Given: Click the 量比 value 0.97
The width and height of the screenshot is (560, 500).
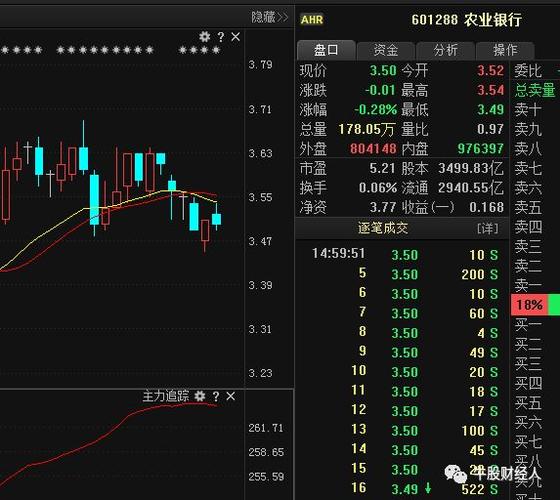Looking at the screenshot, I should pyautogui.click(x=490, y=129).
